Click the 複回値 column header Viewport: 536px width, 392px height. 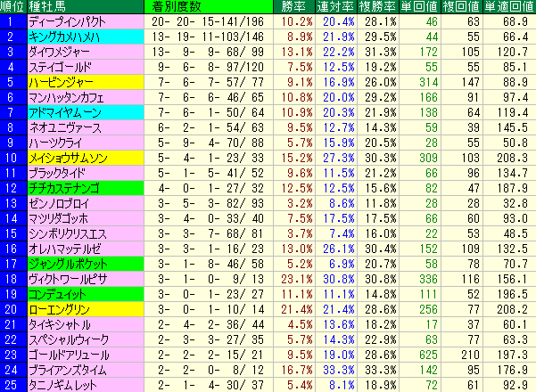pos(462,6)
